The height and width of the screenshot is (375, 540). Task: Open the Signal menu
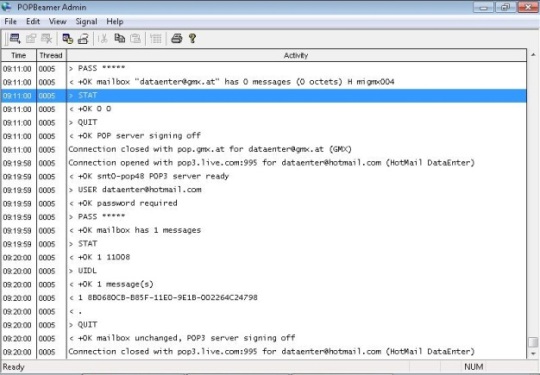(x=86, y=22)
